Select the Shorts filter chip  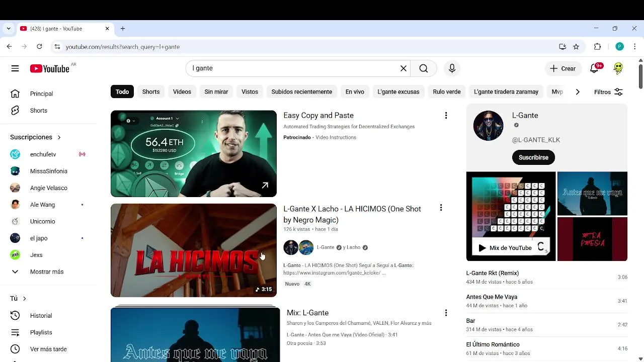[x=151, y=92]
